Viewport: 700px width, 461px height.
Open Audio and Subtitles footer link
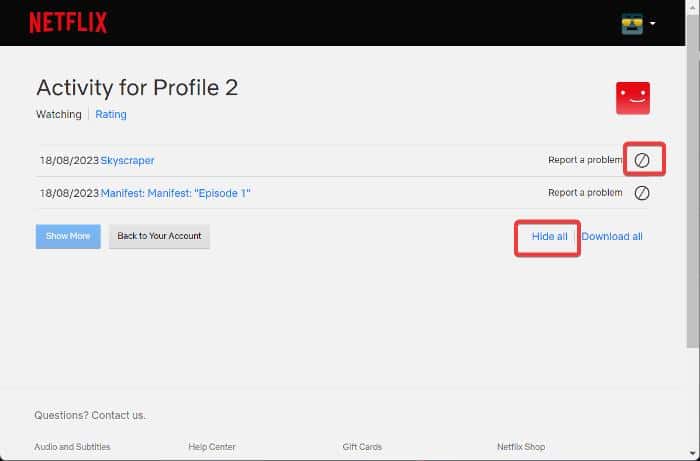tap(72, 447)
